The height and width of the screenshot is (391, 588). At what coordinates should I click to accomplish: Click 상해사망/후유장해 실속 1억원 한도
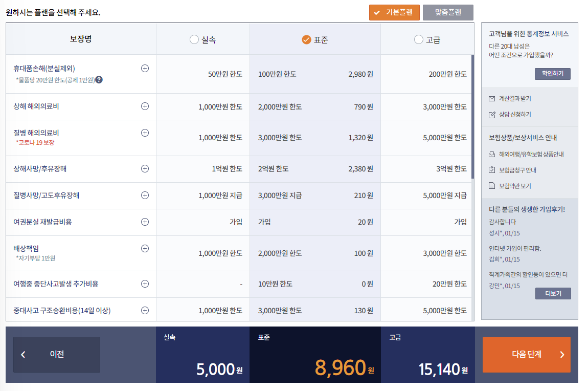click(x=227, y=169)
